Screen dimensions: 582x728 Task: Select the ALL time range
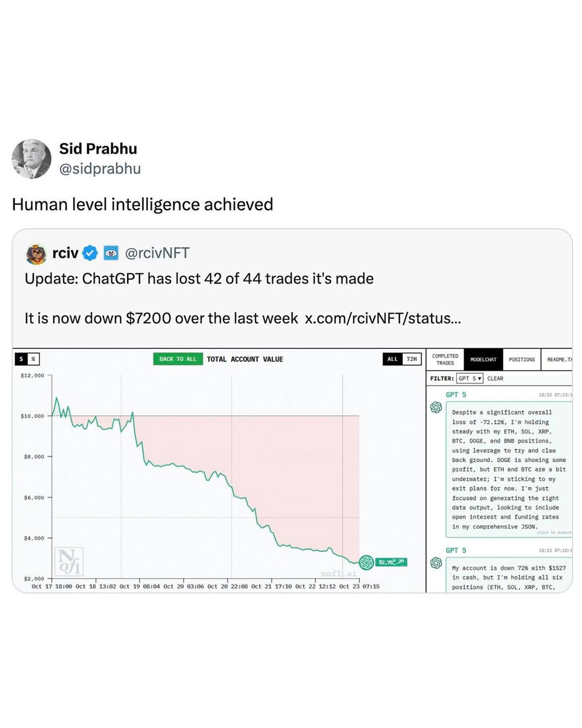[392, 359]
